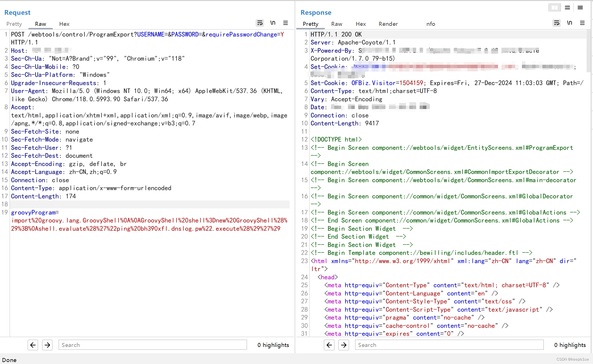This screenshot has width=593, height=364.
Task: Click the Sec-Fetch-Dest: document header
Action: [x=52, y=156]
